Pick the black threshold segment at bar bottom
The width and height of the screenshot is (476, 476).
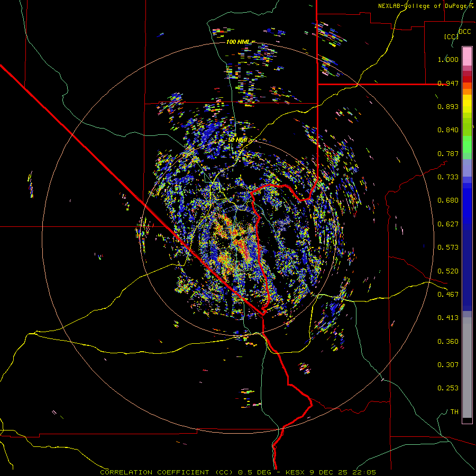(467, 420)
